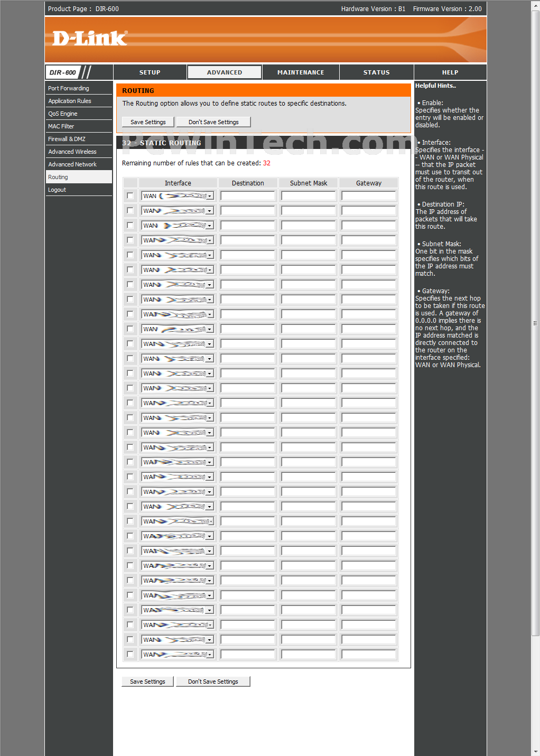Select the last row's Destination field

pos(248,655)
